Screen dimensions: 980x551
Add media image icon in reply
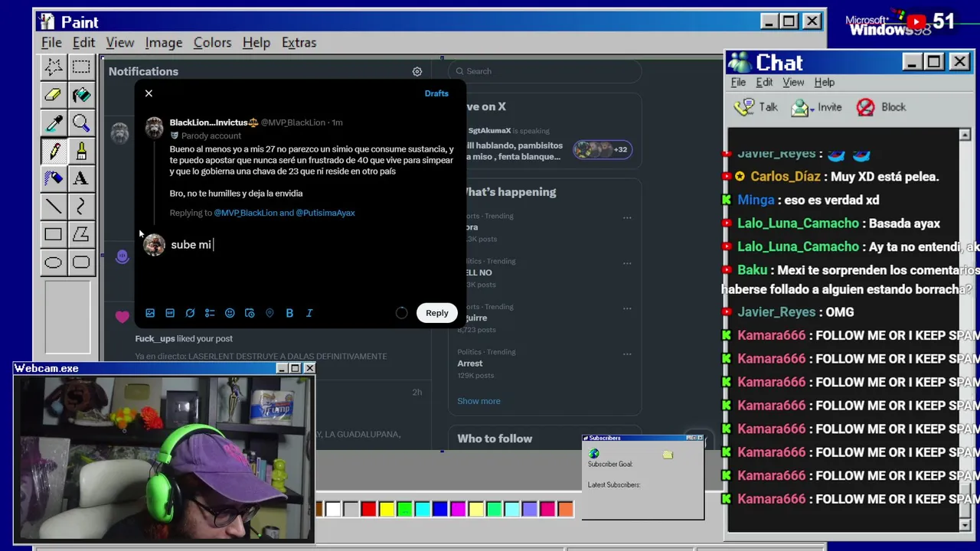(150, 313)
